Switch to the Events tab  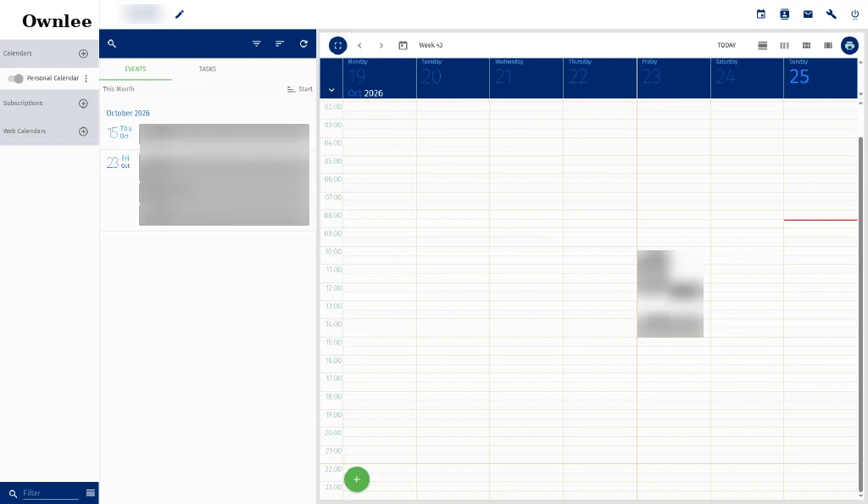click(136, 70)
